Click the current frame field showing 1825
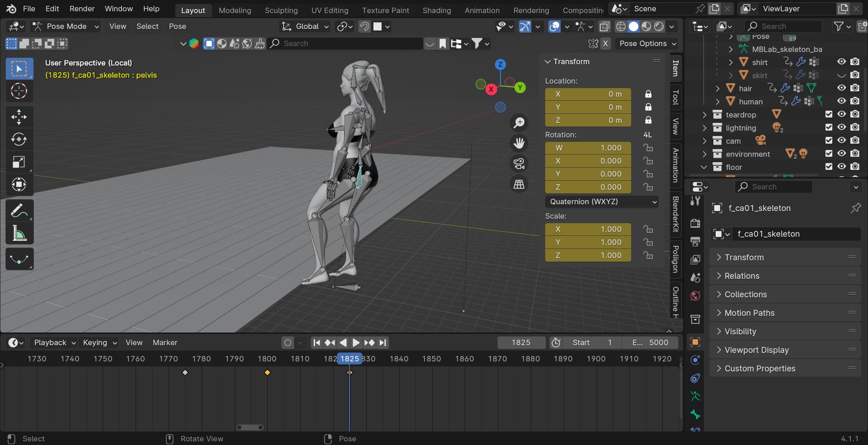868x445 pixels. (x=520, y=342)
